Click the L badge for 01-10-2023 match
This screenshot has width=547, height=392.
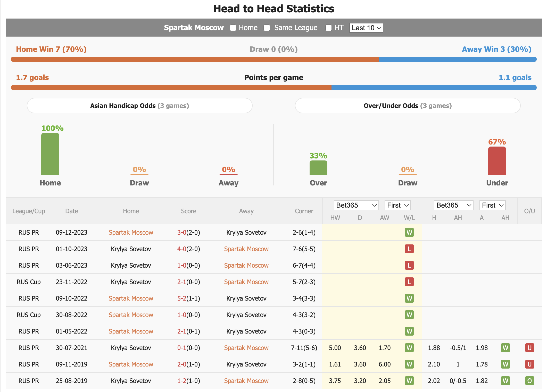click(409, 249)
